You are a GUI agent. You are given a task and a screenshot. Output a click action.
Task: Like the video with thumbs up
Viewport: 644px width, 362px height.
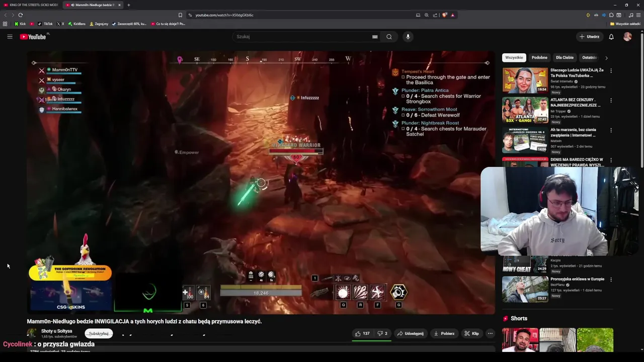tap(362, 333)
